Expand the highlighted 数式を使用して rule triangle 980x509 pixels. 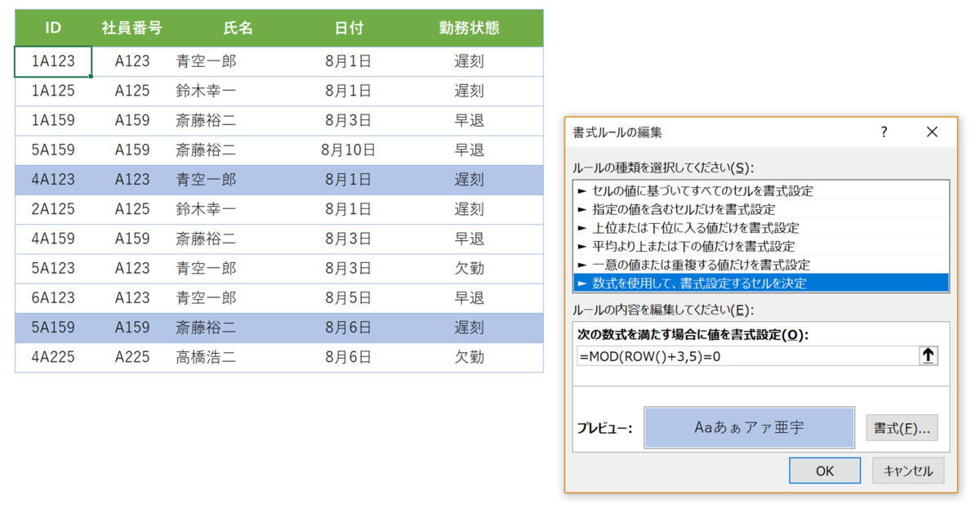(581, 283)
